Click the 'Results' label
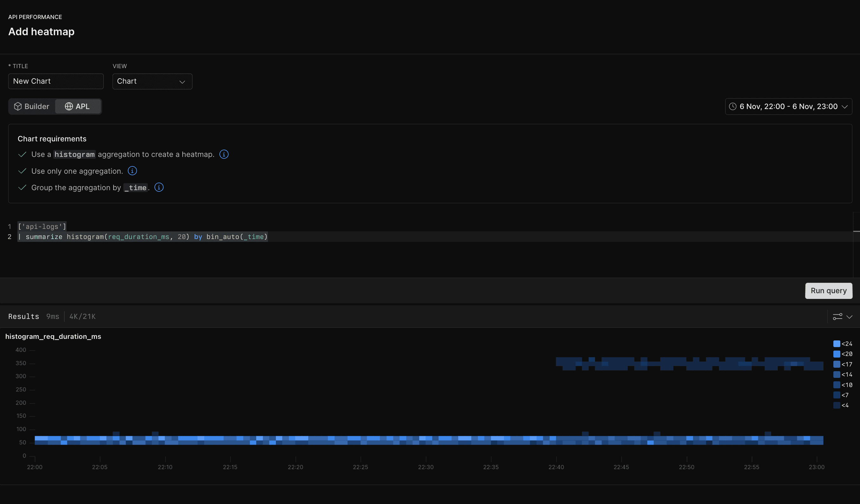860x504 pixels. pos(23,317)
